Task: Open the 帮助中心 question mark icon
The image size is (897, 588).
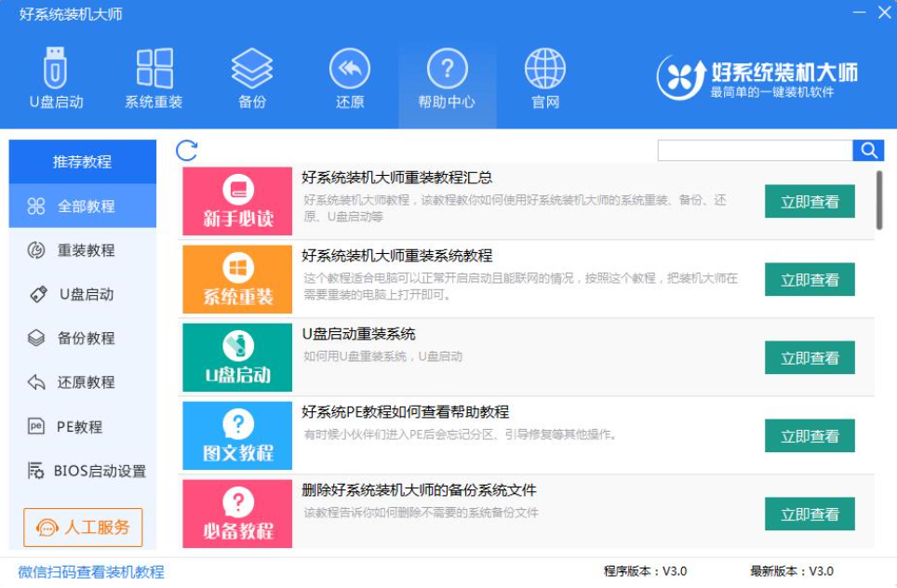Action: point(447,79)
